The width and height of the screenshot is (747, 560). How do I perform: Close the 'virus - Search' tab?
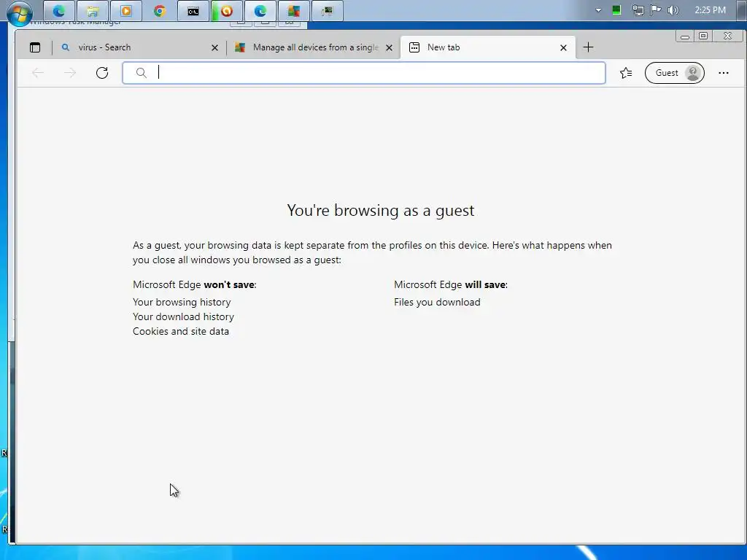[x=215, y=47]
